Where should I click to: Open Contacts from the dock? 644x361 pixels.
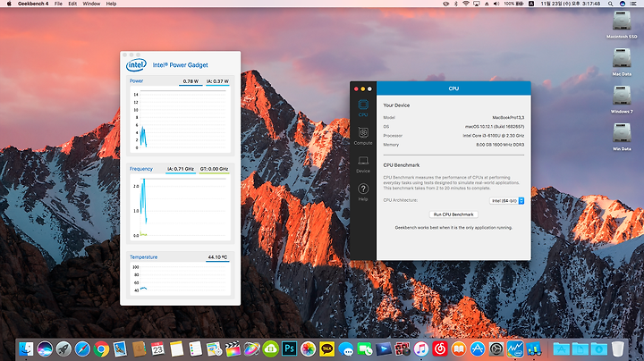(x=140, y=349)
